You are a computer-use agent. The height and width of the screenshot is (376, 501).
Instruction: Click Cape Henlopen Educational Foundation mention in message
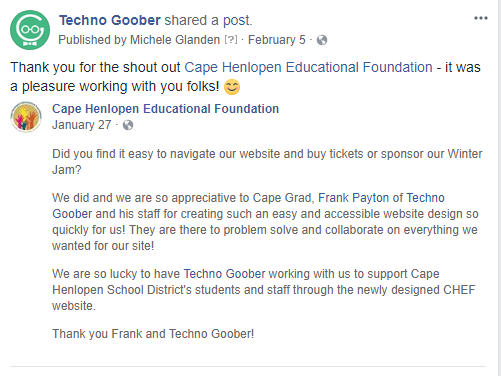tap(308, 67)
